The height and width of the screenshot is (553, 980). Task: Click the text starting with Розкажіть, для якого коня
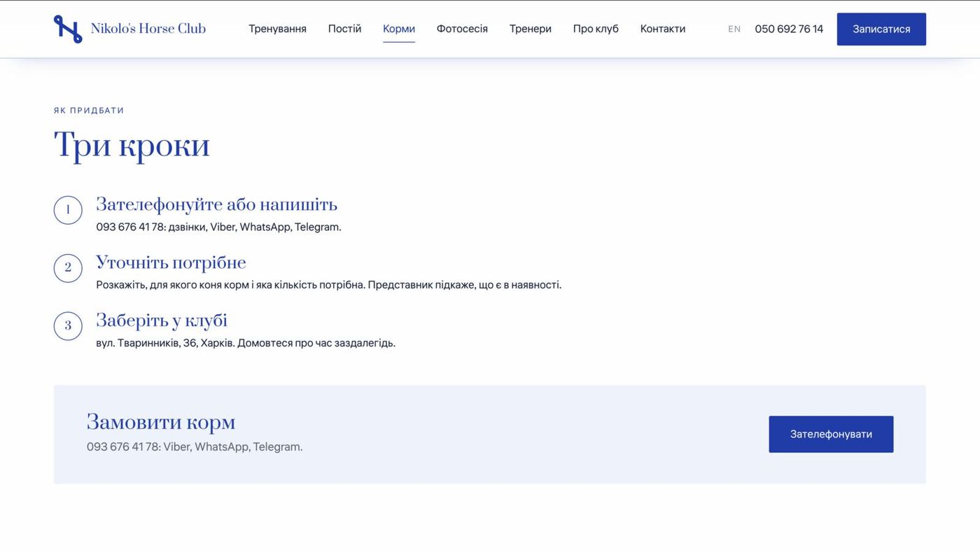[328, 285]
